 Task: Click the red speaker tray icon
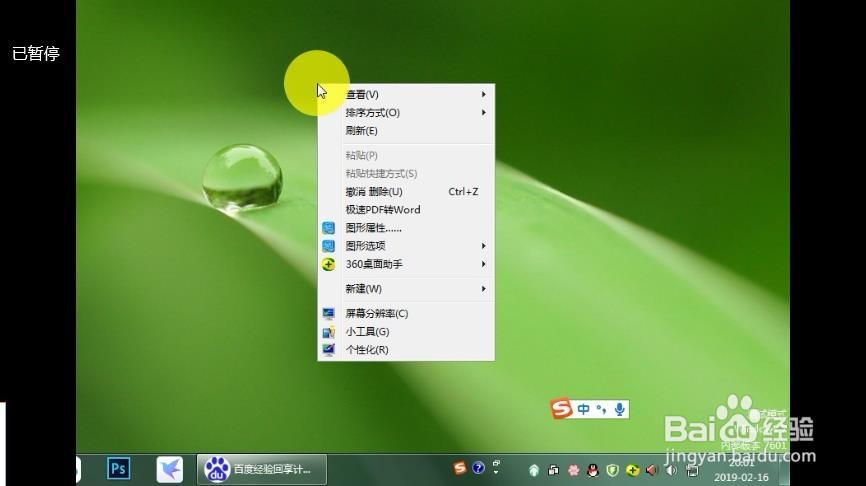click(652, 471)
